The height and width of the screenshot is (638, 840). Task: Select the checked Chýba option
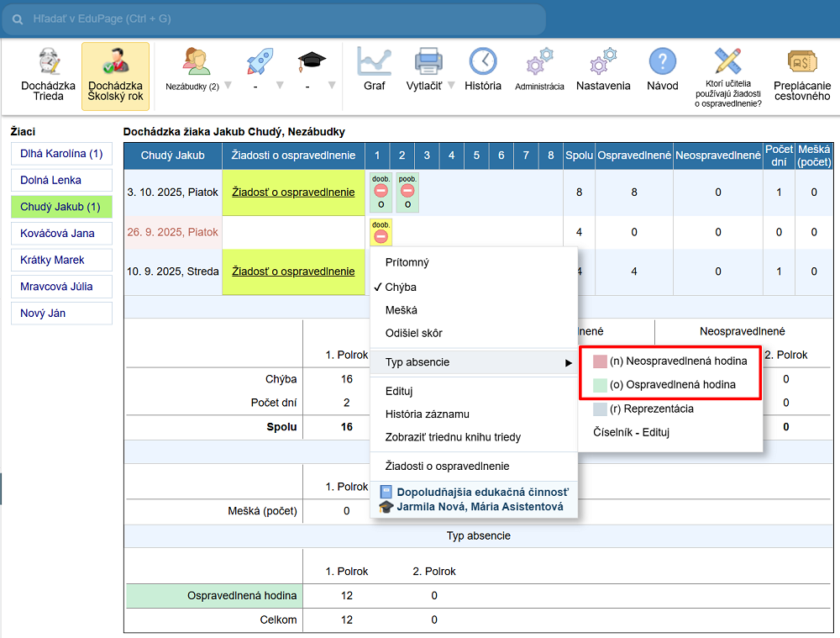[x=401, y=287]
